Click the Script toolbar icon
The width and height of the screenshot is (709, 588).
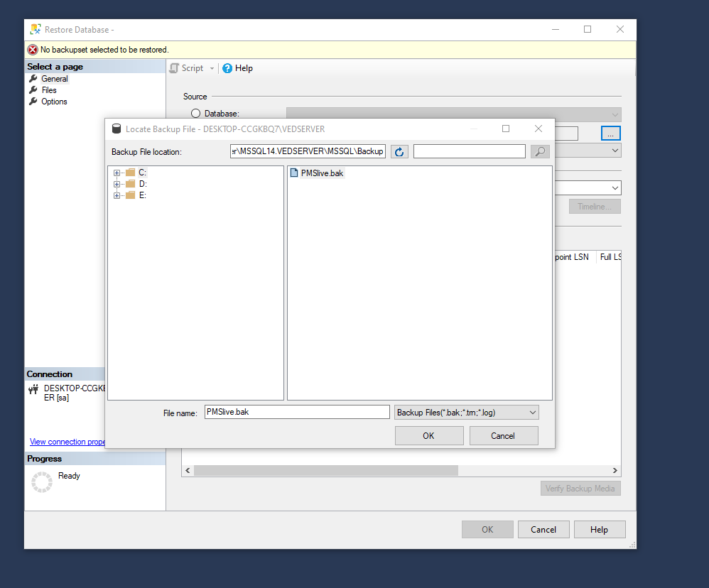pyautogui.click(x=174, y=68)
